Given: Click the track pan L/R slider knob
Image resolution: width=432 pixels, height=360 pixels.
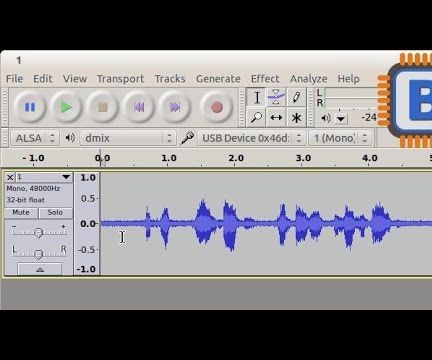Looking at the screenshot, I should coord(39,254).
